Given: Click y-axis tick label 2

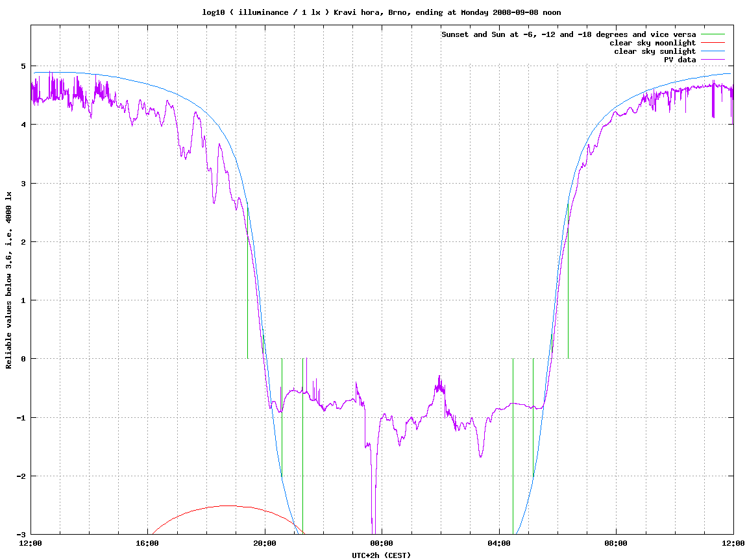Looking at the screenshot, I should tap(23, 242).
